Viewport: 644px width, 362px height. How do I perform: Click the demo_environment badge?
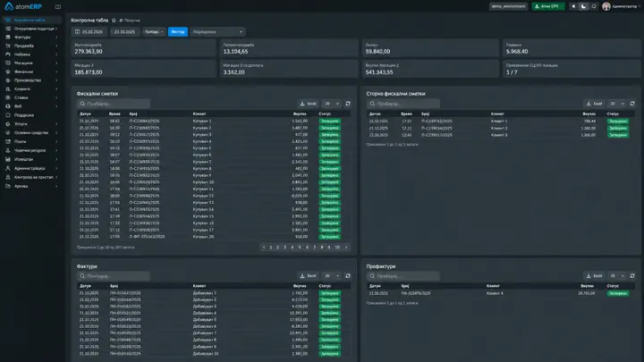(x=508, y=6)
